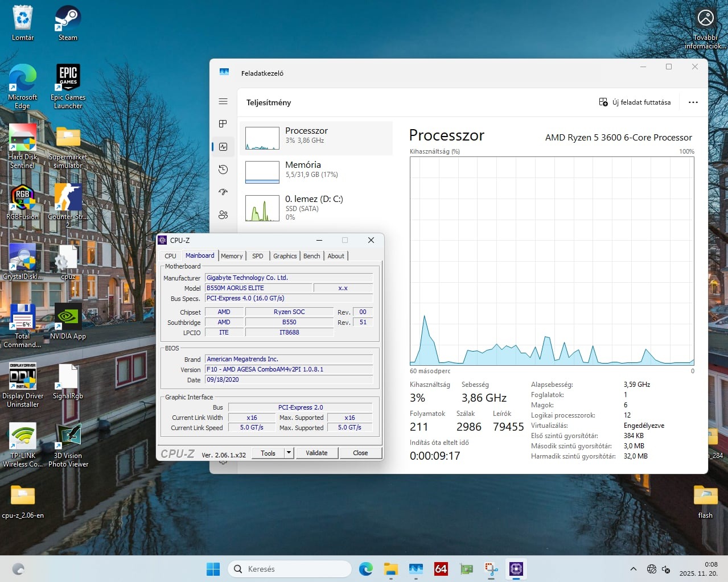Click the CPU-Z icon in the taskbar
This screenshot has height=582, width=728.
click(516, 569)
